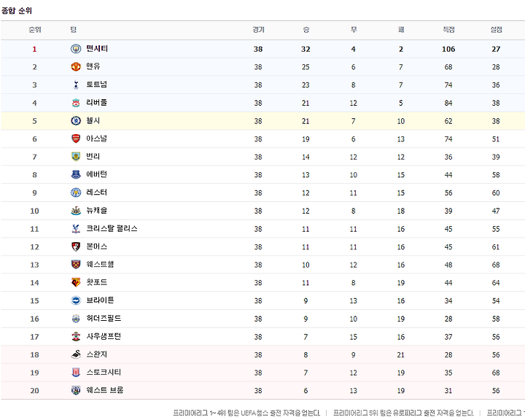
Task: Click the Arsenal cannon crest
Action: (76, 139)
